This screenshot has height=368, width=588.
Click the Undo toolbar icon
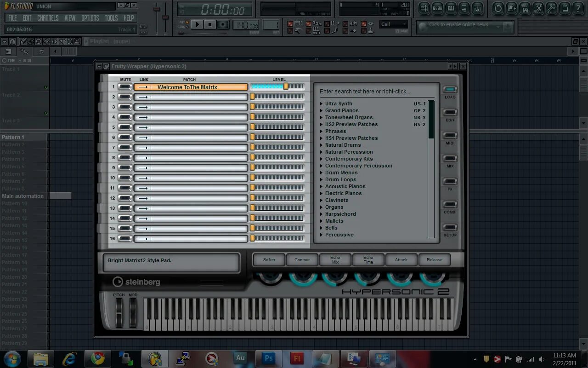[498, 8]
